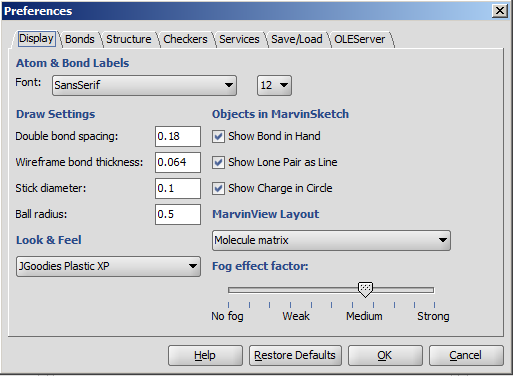
Task: Click the Double bond spacing field
Action: pos(178,136)
